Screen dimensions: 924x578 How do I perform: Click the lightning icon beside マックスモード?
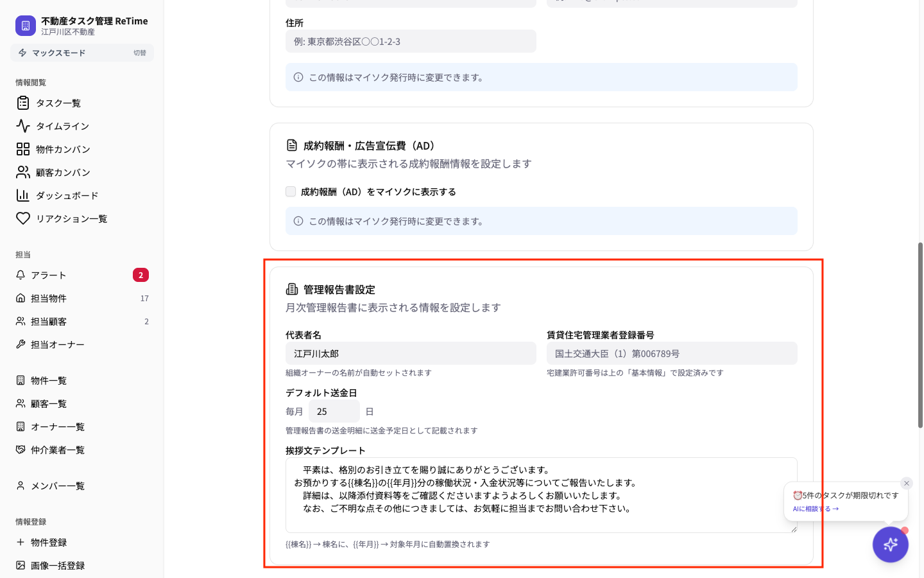click(22, 53)
